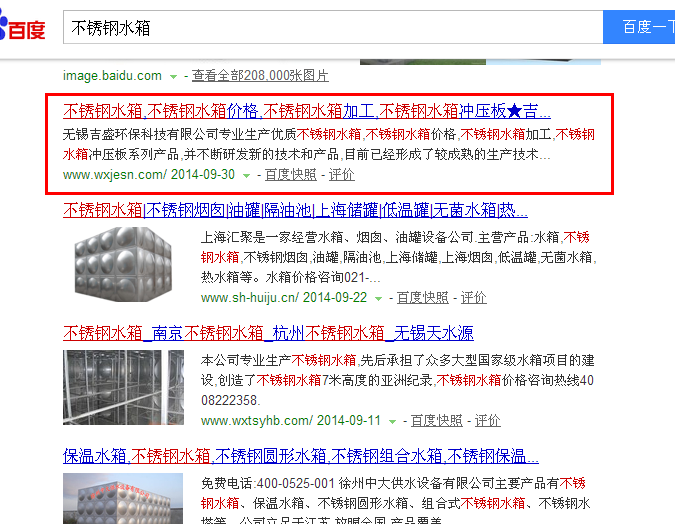
Task: Click the outdoor water tank thumbnail for 徐州中大
Action: point(123,499)
